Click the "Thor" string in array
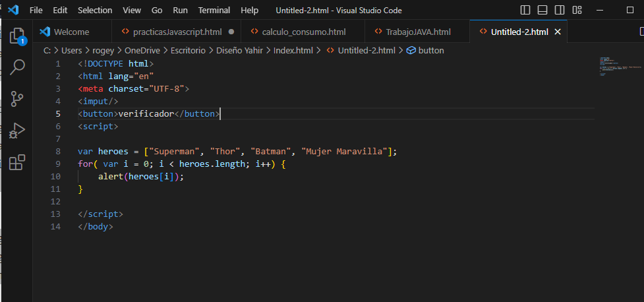644x302 pixels. [x=225, y=151]
